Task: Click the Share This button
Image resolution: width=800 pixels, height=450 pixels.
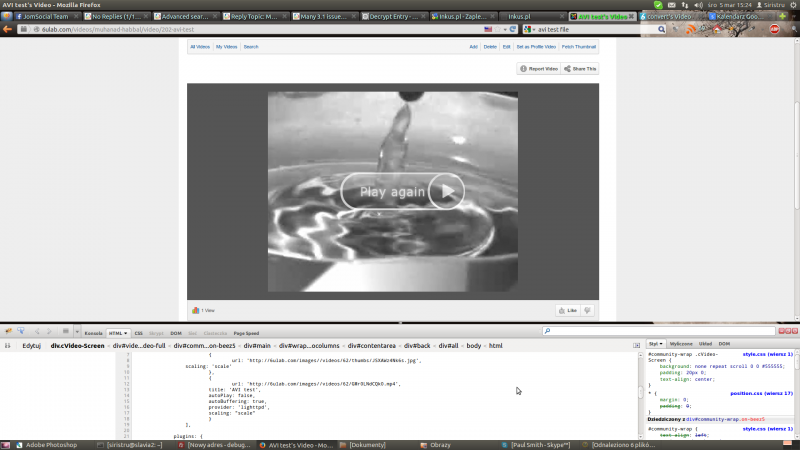Action: click(580, 69)
